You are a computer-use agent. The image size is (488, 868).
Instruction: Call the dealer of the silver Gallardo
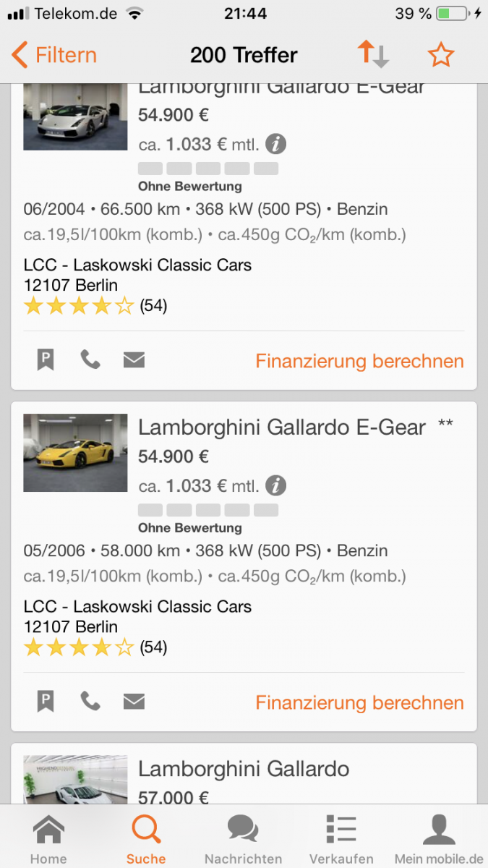point(90,359)
